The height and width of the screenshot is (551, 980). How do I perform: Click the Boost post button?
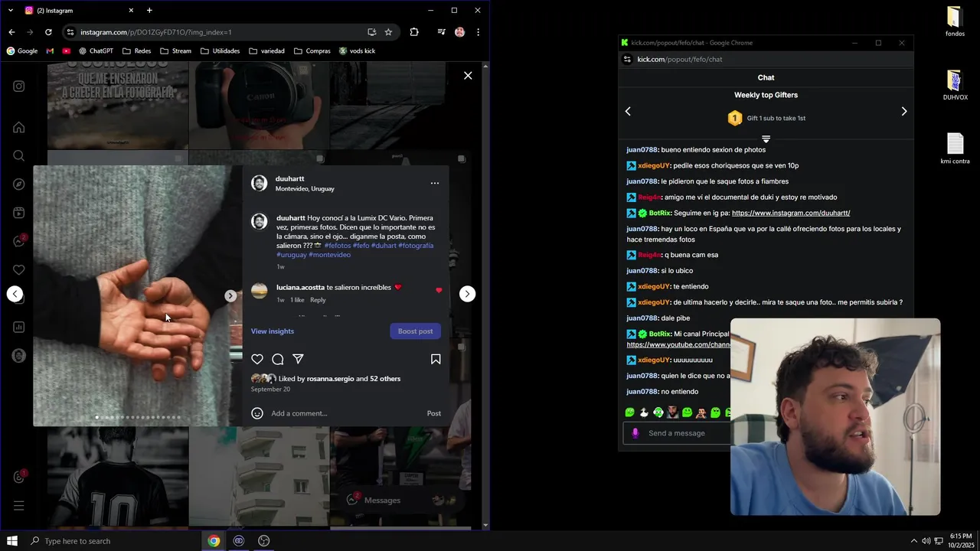(x=415, y=331)
